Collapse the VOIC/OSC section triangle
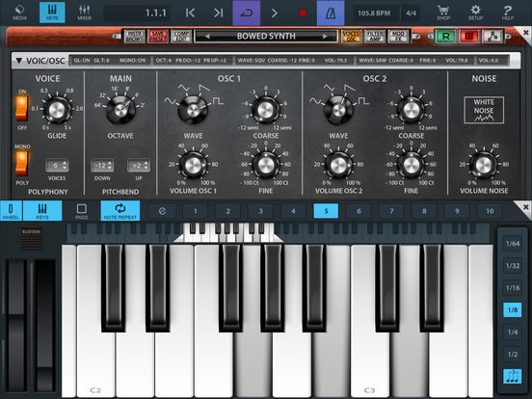Screen dimensions: 532x399 click(19, 61)
